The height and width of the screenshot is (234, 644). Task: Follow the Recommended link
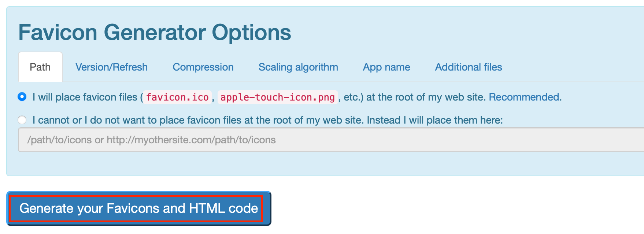(525, 97)
